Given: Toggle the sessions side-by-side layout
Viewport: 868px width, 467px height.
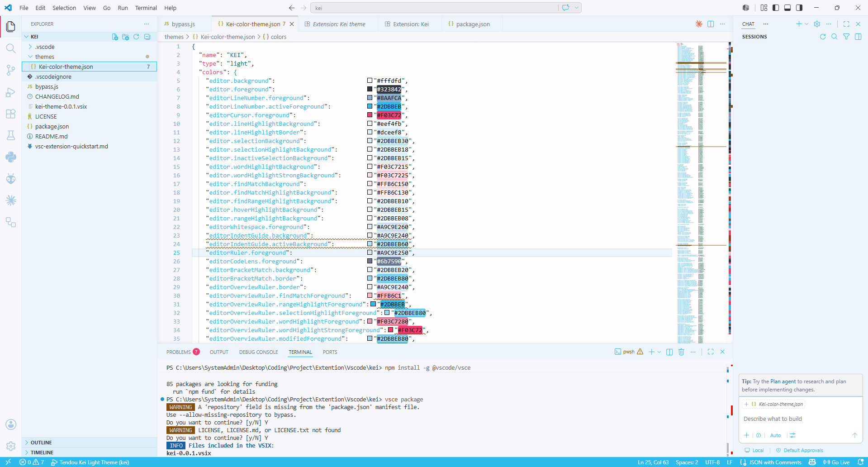Looking at the screenshot, I should (x=858, y=37).
